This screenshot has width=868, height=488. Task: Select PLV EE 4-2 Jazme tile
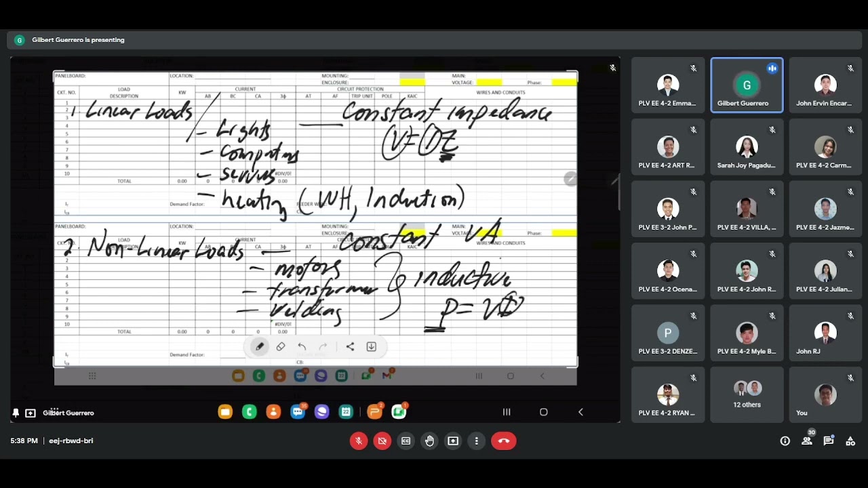coord(825,209)
